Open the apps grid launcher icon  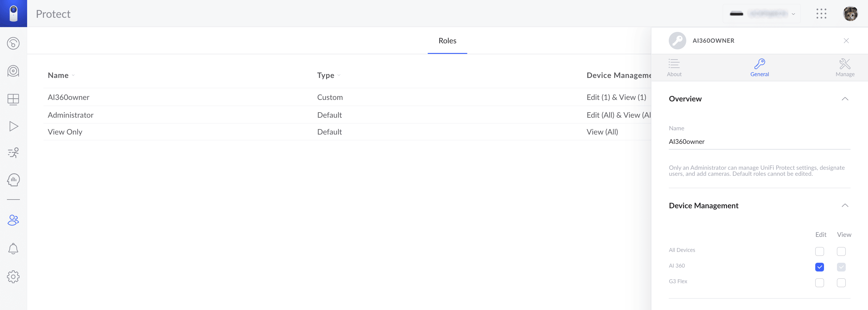click(x=821, y=14)
